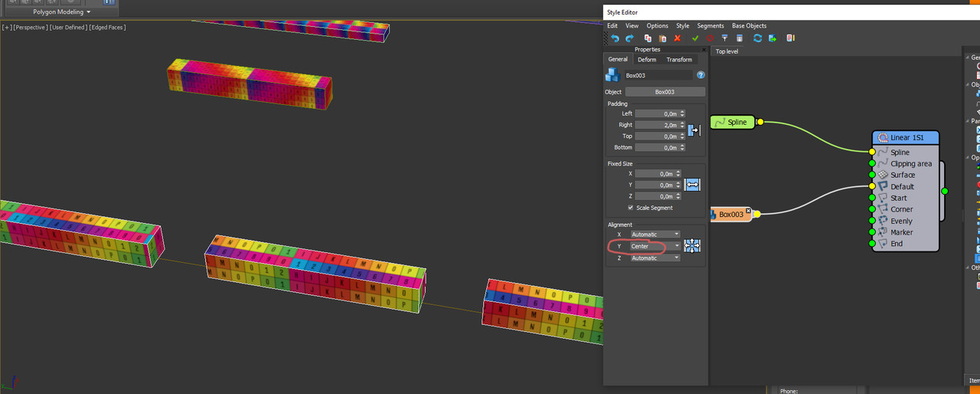Click the rightmost red-yellow toolbar icon
Viewport: 980px width, 394px height.
pos(791,38)
